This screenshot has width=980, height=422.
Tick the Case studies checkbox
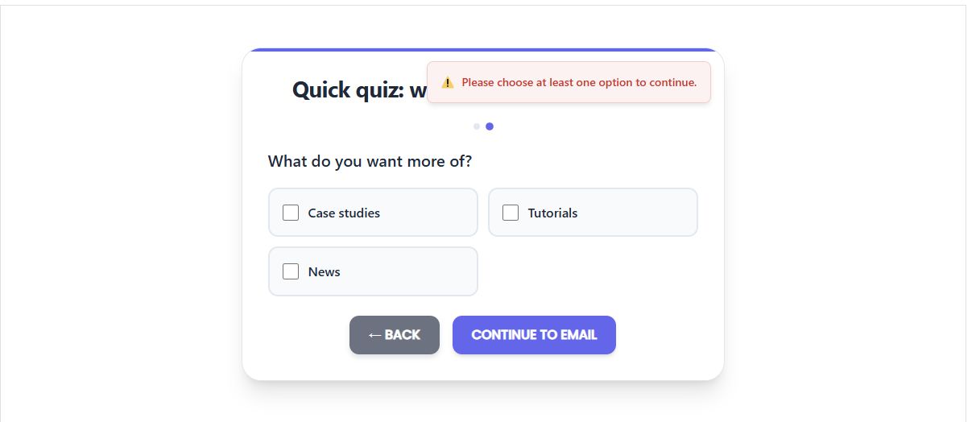coord(291,213)
